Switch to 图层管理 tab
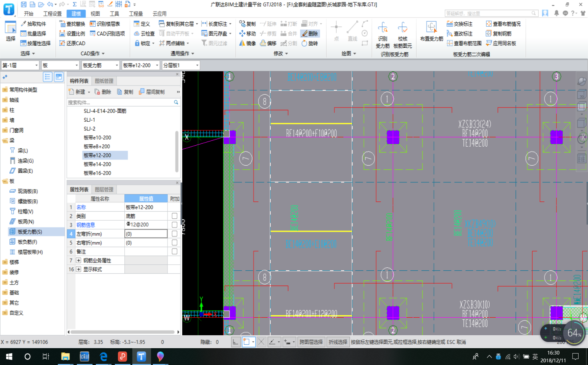The height and width of the screenshot is (365, 588). coord(104,190)
